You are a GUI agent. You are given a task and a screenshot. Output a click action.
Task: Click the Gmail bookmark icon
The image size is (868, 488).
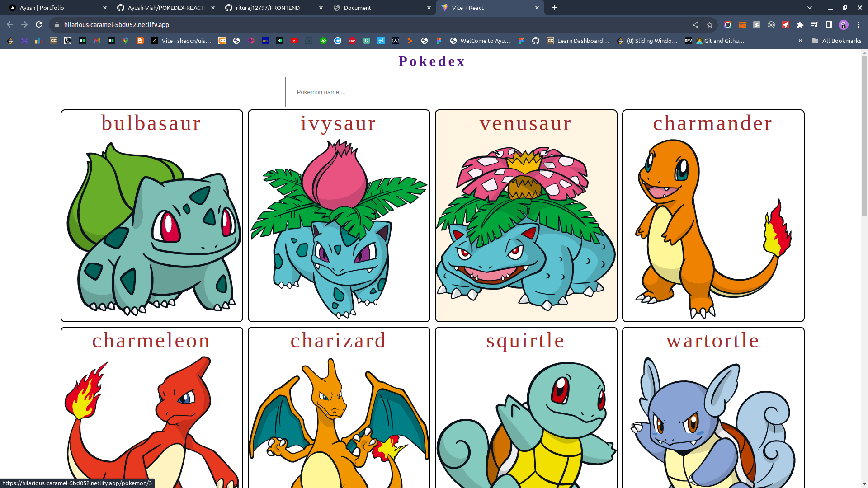97,41
